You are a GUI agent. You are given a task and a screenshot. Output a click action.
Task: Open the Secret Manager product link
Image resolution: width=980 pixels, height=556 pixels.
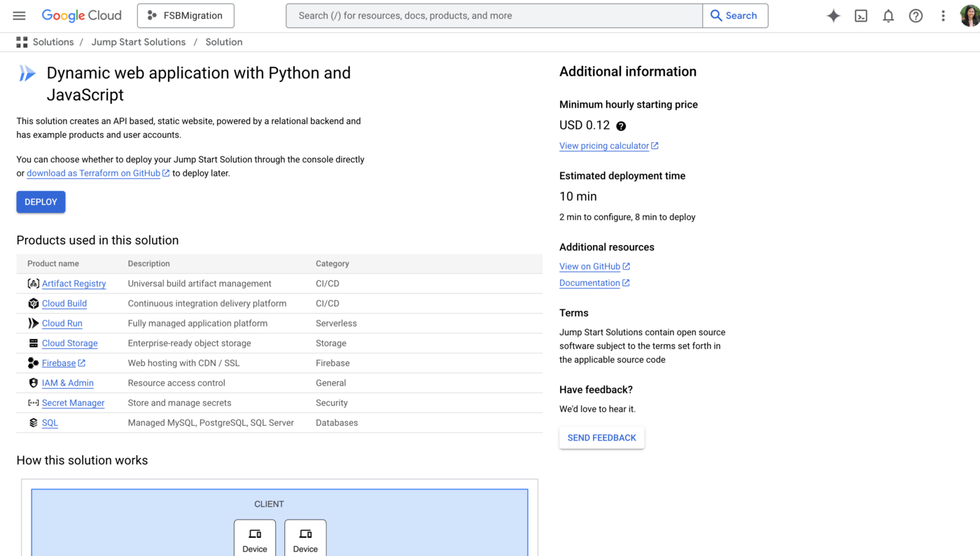click(x=73, y=403)
